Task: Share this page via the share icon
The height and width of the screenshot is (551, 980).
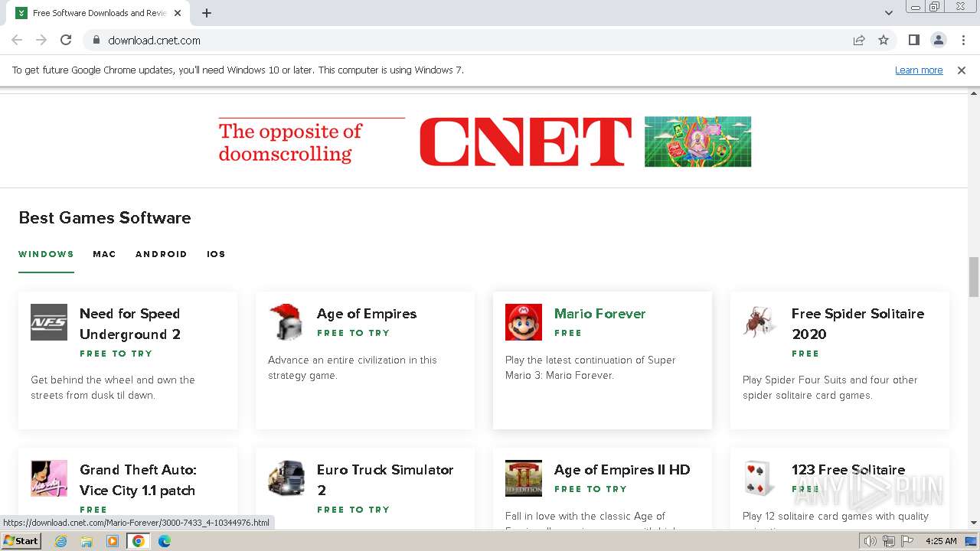Action: [x=859, y=40]
